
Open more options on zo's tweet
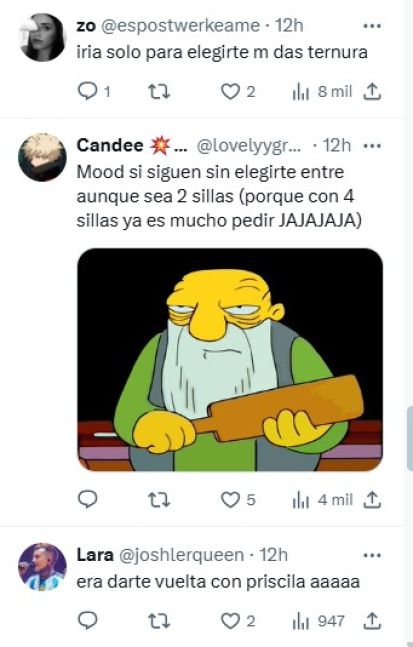tap(372, 26)
